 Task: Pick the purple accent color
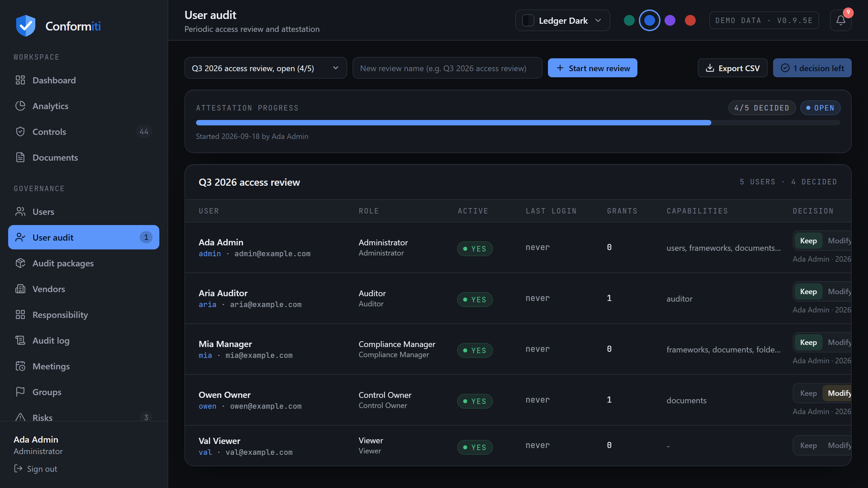[x=670, y=20]
